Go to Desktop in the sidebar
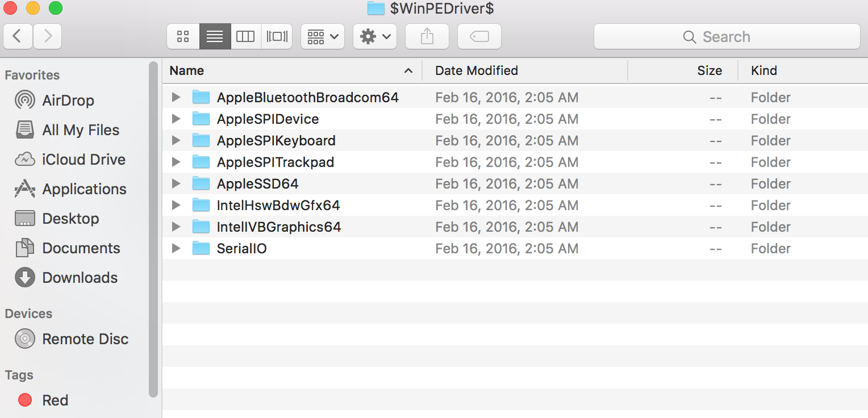Viewport: 868px width, 418px height. 57,219
